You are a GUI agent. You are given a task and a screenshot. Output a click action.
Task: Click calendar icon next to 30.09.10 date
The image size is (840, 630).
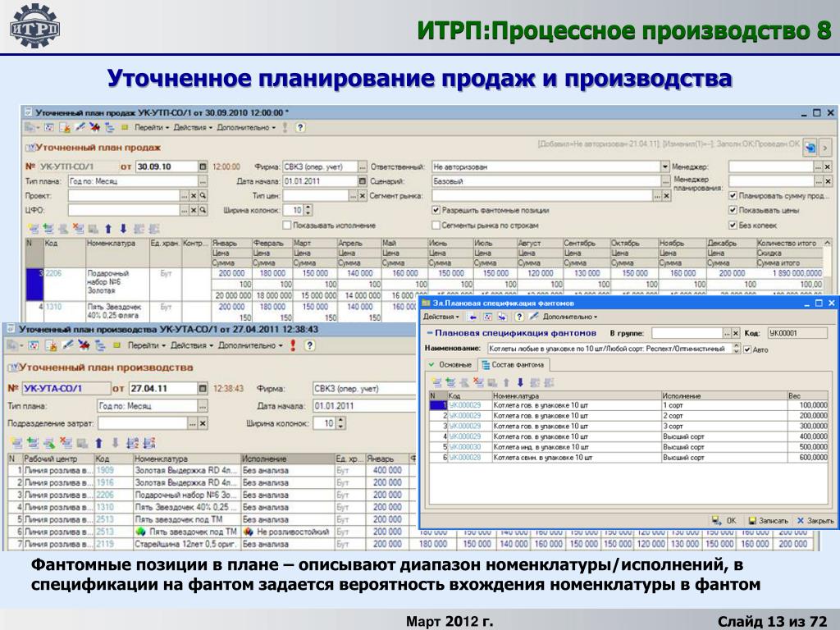(203, 167)
